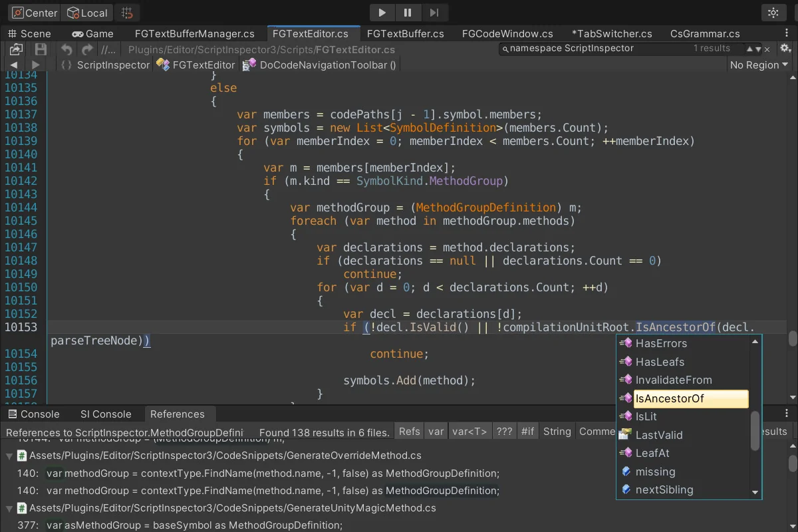798x532 pixels.
Task: Select IsAncestorOf in the autocomplete list
Action: pos(690,398)
